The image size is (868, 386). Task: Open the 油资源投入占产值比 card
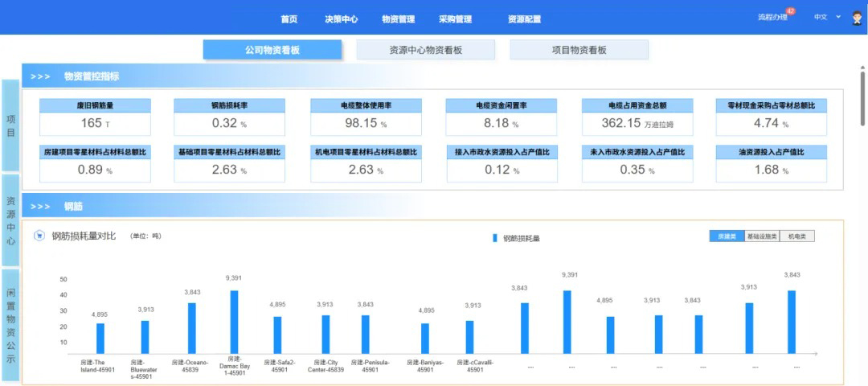click(771, 164)
